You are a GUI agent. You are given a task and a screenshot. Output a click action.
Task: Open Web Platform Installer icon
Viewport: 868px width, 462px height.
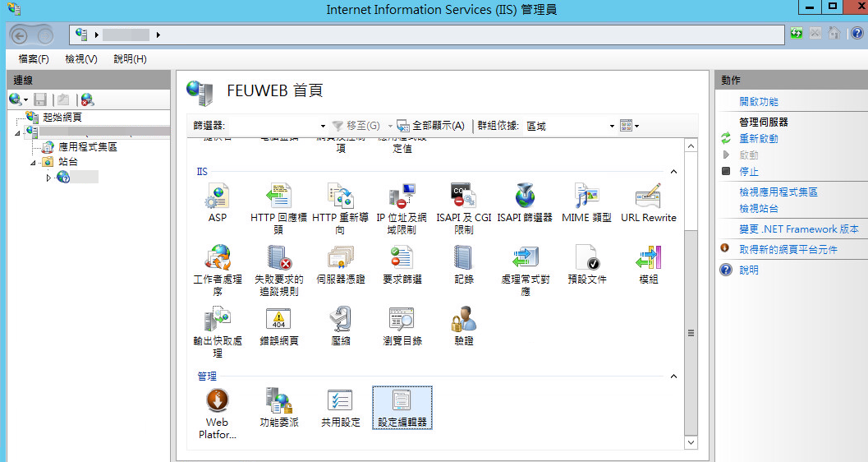[x=217, y=413]
